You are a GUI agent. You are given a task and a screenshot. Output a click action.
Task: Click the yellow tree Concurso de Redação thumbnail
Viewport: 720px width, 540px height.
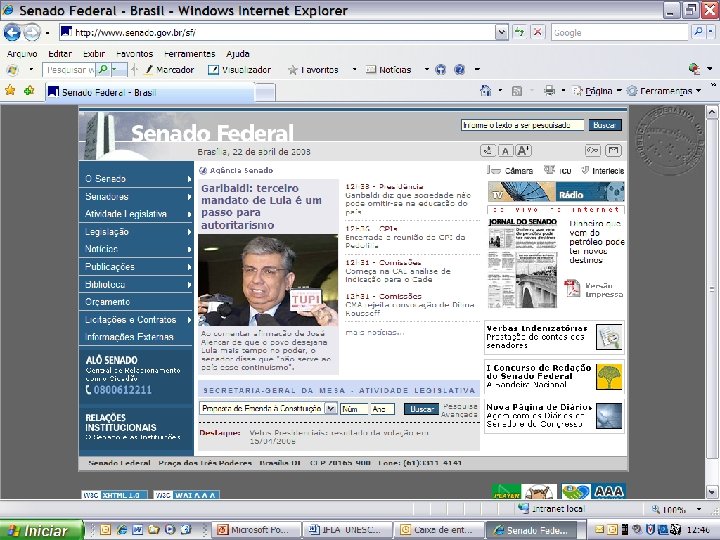click(x=609, y=377)
